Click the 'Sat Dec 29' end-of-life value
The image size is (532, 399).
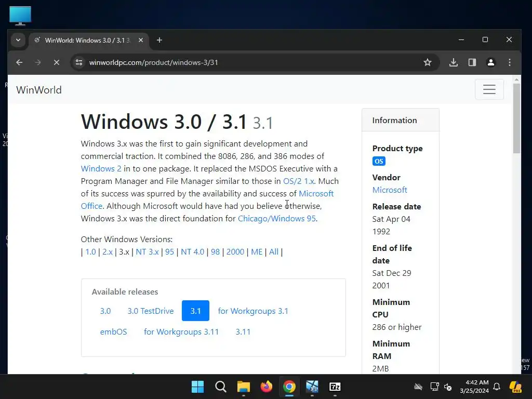(392, 273)
